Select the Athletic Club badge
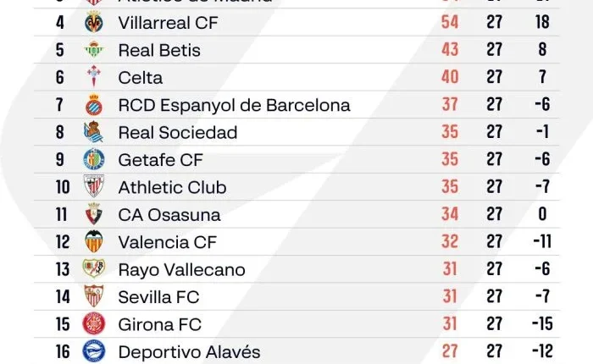 click(93, 187)
